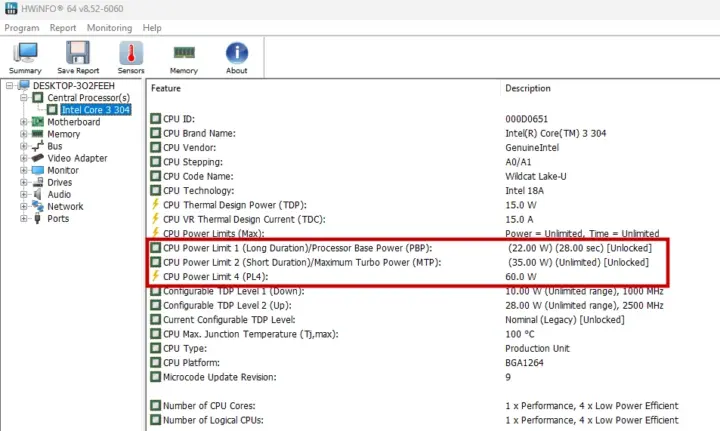Click the Current Configurable TDP Level icon
Screen dimensions: 720x431
(x=156, y=319)
